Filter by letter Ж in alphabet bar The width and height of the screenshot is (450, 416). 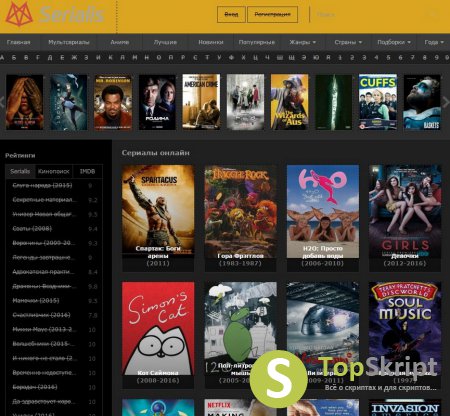point(74,58)
